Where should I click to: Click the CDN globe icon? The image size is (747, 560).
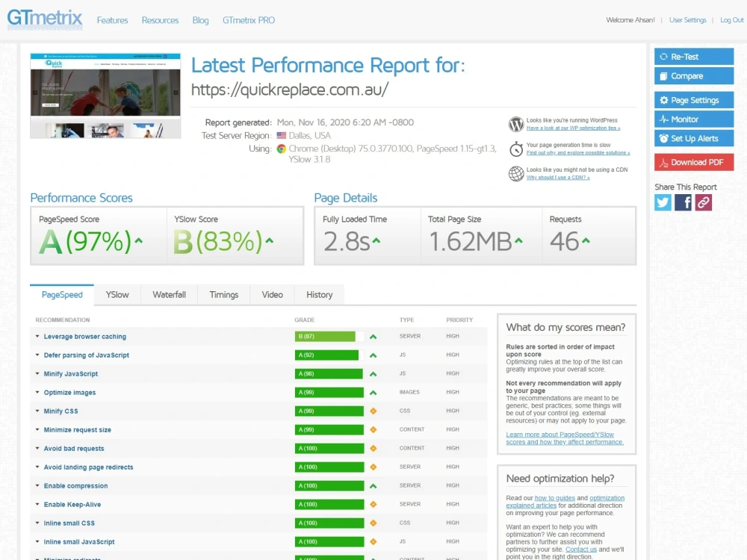516,174
